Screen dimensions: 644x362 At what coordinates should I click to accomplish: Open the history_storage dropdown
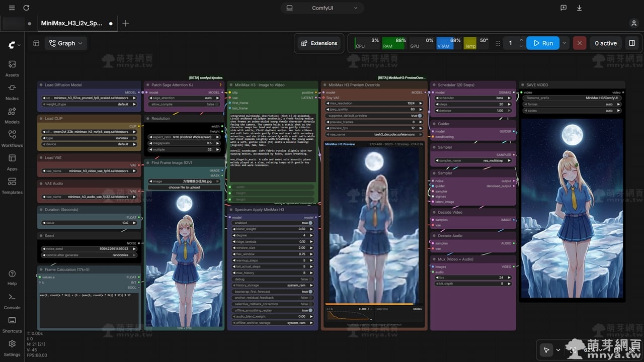[273, 285]
